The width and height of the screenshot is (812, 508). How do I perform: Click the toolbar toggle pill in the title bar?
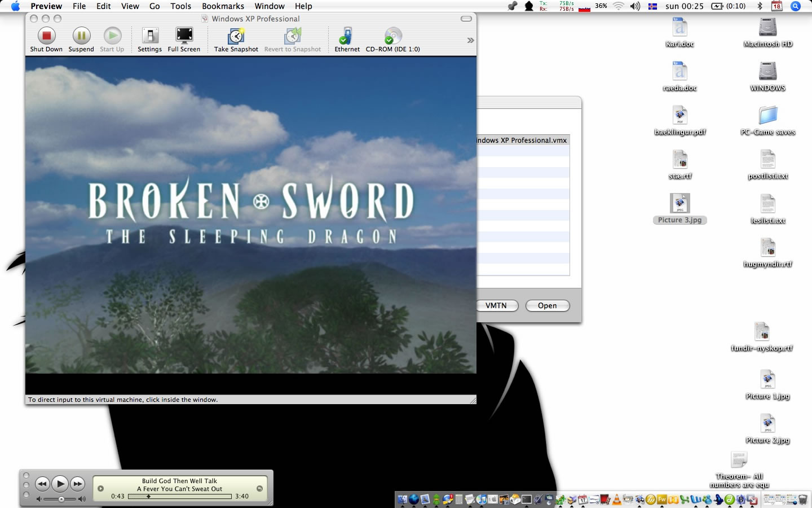coord(466,19)
